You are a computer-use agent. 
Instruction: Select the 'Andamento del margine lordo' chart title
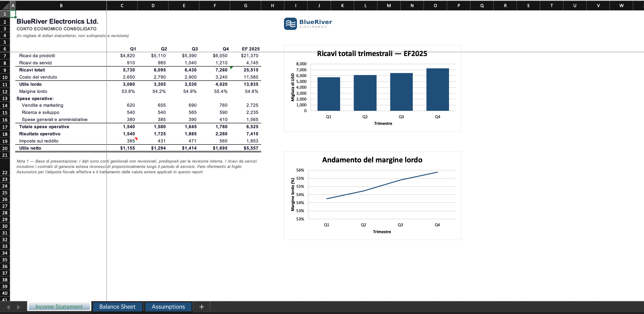[x=372, y=160]
